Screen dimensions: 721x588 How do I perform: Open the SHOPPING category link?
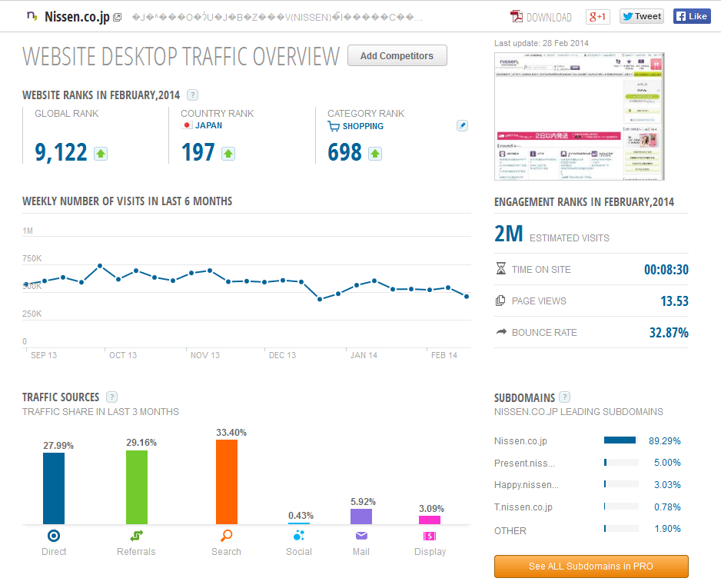363,126
